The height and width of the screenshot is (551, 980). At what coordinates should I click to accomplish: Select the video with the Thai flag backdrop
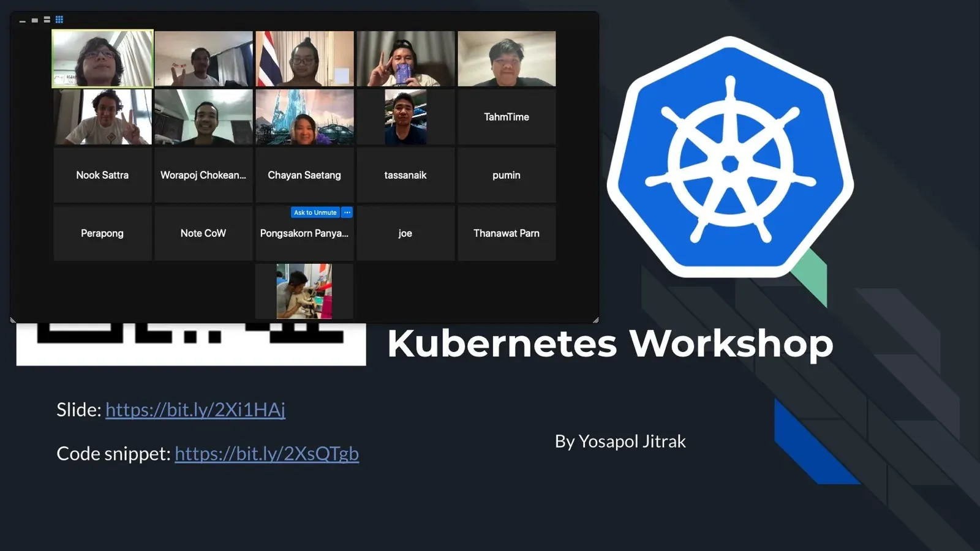(x=304, y=59)
